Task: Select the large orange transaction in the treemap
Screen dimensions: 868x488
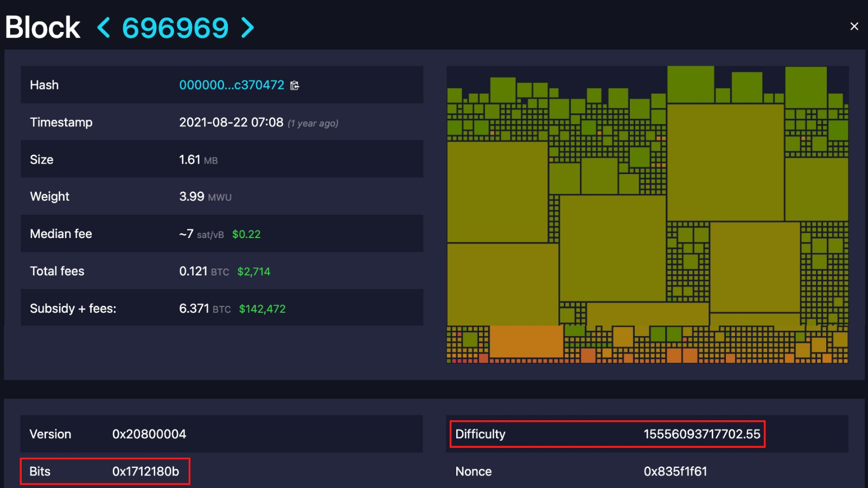Action: point(526,341)
